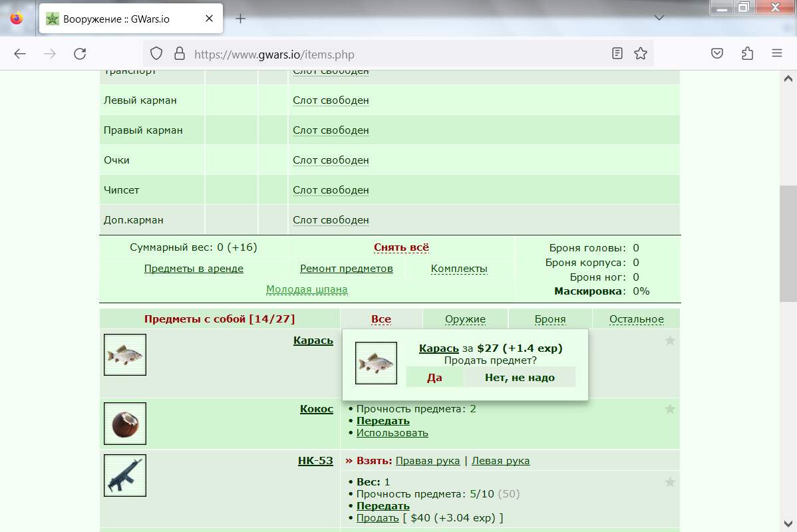Switch to the Оружие filter tab
The width and height of the screenshot is (797, 532).
tap(465, 319)
